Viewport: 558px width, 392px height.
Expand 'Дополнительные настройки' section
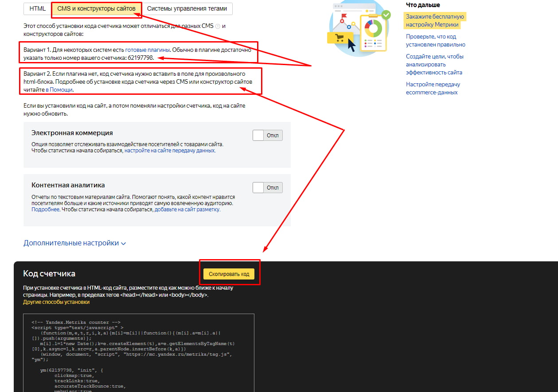tap(74, 243)
